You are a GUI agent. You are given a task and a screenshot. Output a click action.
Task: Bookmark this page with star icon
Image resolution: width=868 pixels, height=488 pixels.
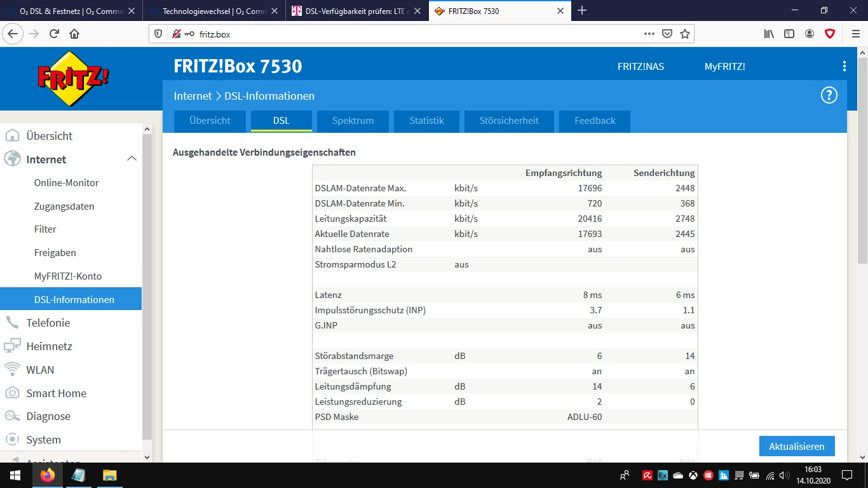(684, 34)
